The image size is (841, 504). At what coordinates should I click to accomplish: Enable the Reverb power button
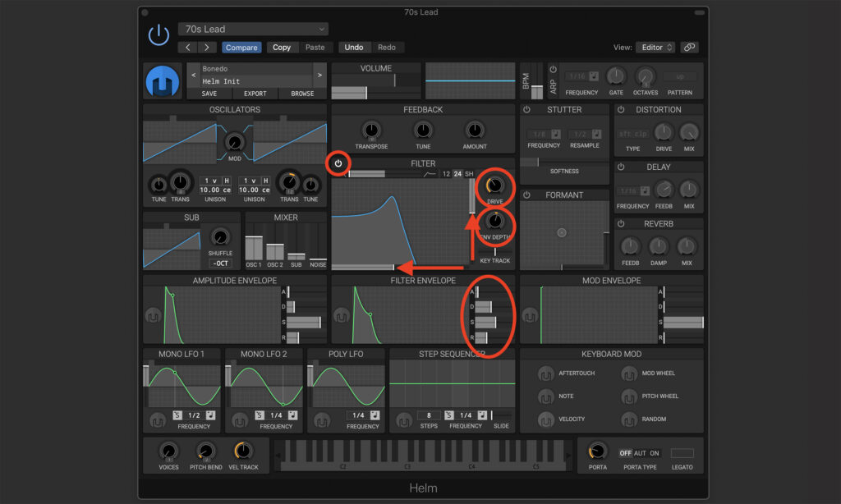[621, 223]
